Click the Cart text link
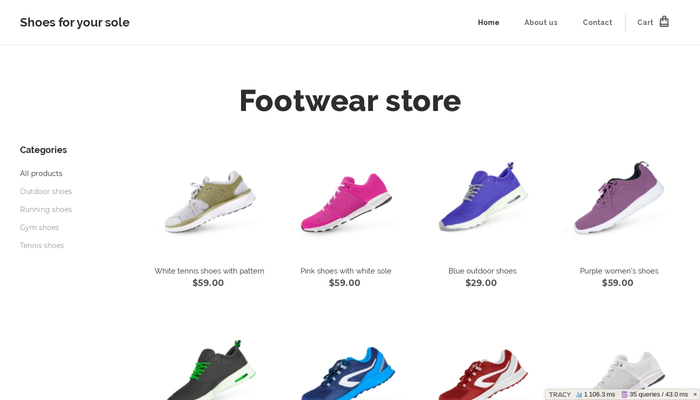Screen dimensions: 700x400 pos(645,22)
